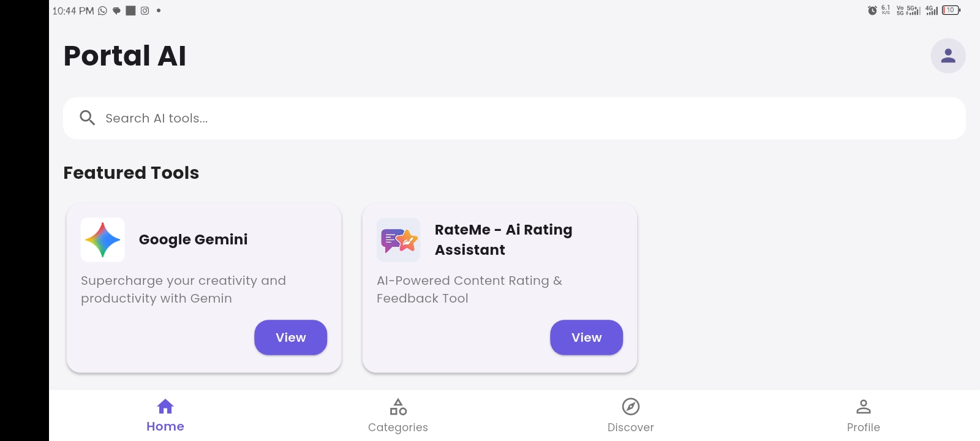Open the Categories tab
The image size is (980, 441).
[398, 415]
